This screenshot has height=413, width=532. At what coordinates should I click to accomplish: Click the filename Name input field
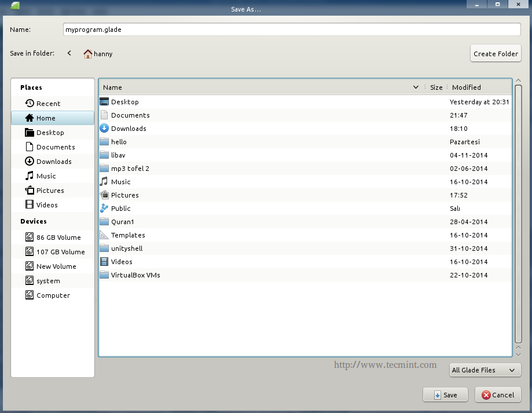(x=292, y=30)
